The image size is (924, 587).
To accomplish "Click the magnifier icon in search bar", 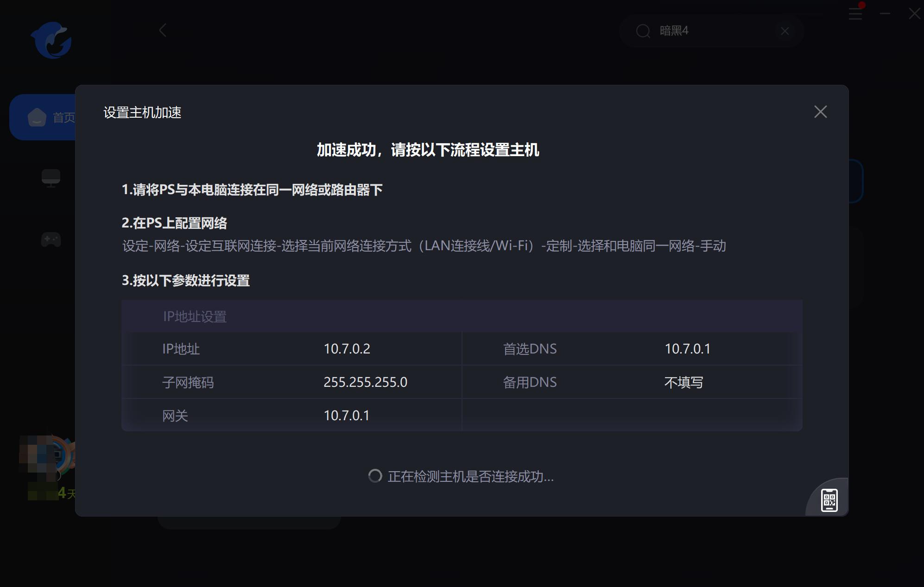I will [643, 31].
